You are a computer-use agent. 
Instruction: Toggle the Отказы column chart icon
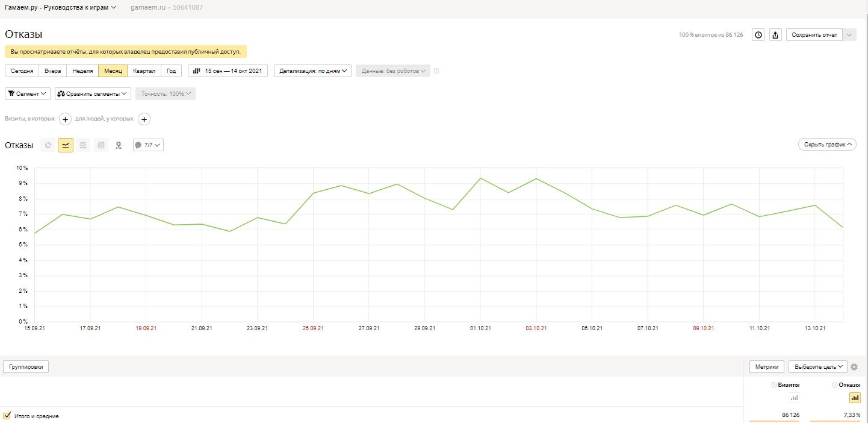[855, 398]
